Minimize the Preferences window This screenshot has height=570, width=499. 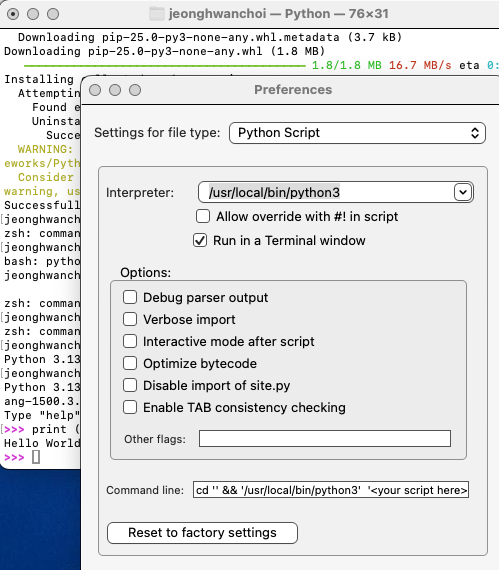tap(115, 90)
